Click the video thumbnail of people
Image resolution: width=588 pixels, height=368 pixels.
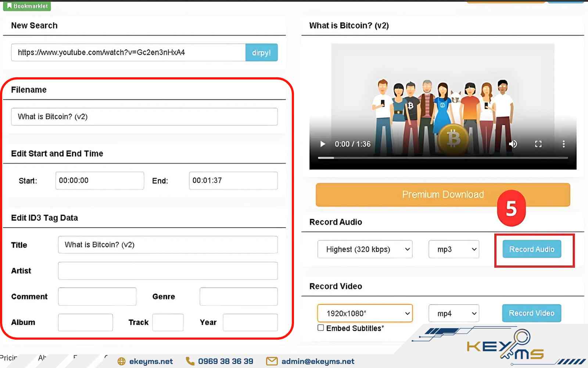pyautogui.click(x=443, y=107)
